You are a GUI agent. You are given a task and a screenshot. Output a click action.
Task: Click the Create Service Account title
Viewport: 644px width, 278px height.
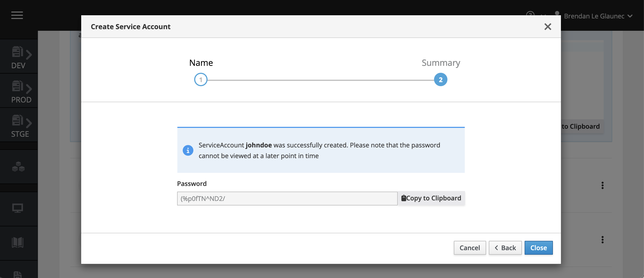131,26
